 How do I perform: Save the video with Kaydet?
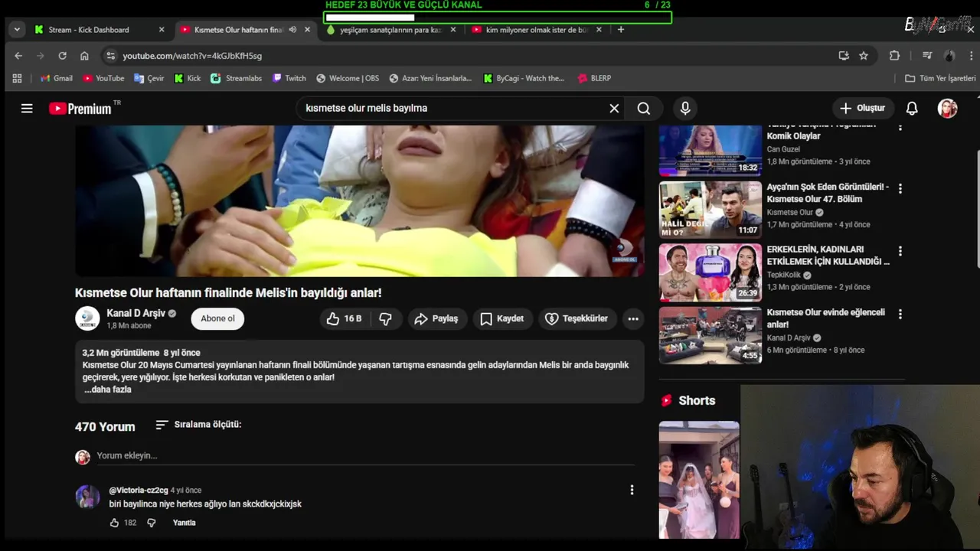(502, 318)
